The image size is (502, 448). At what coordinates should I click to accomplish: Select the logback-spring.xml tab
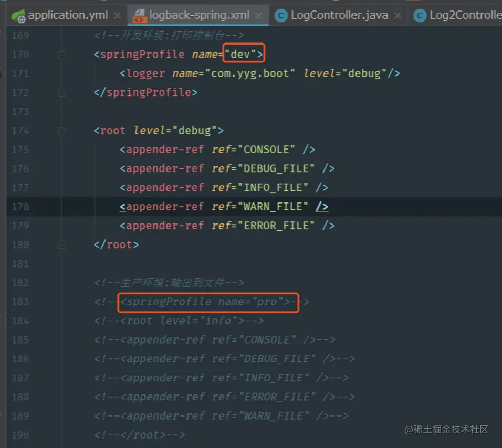pyautogui.click(x=199, y=15)
